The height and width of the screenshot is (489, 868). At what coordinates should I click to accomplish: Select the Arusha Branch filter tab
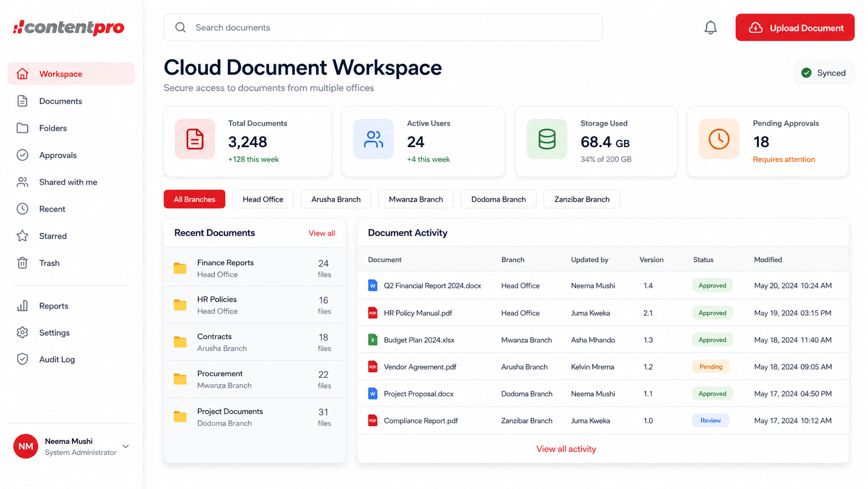pyautogui.click(x=336, y=199)
